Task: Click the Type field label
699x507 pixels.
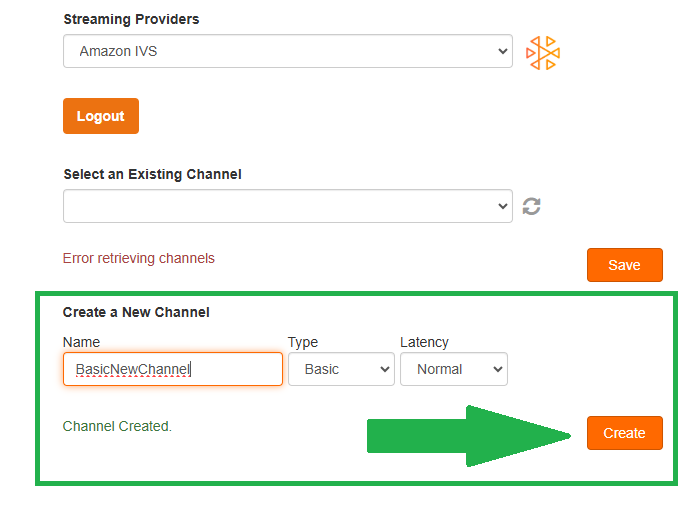Action: [x=303, y=342]
